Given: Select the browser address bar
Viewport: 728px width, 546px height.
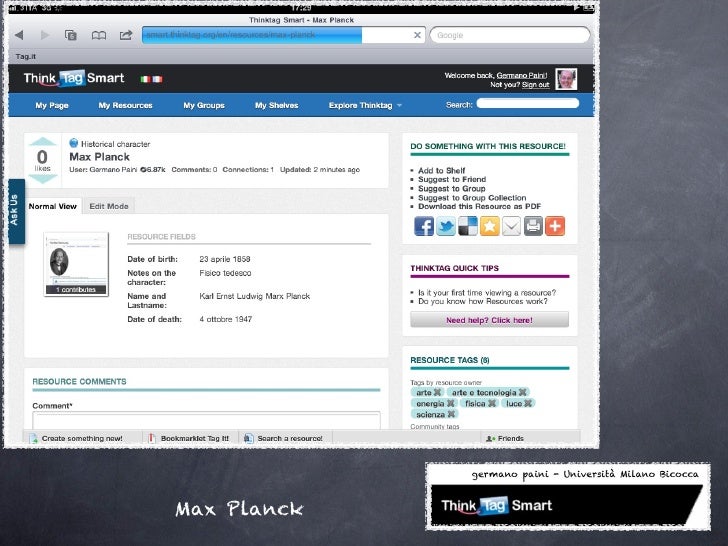Looking at the screenshot, I should click(x=283, y=35).
